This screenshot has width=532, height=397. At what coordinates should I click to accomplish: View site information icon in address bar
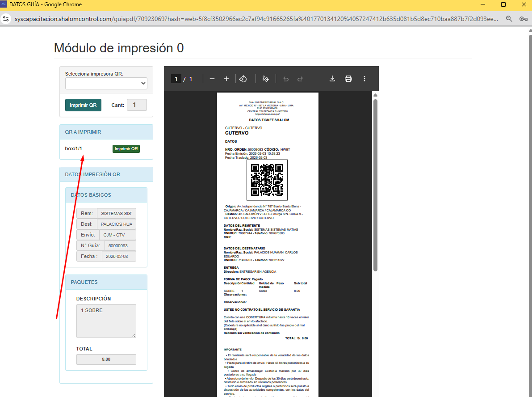pyautogui.click(x=6, y=19)
